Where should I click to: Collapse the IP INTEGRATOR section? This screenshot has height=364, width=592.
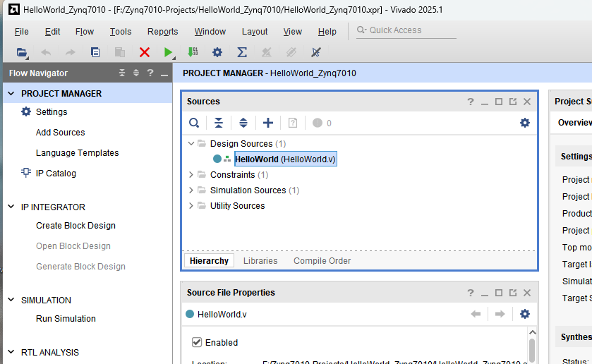11,207
